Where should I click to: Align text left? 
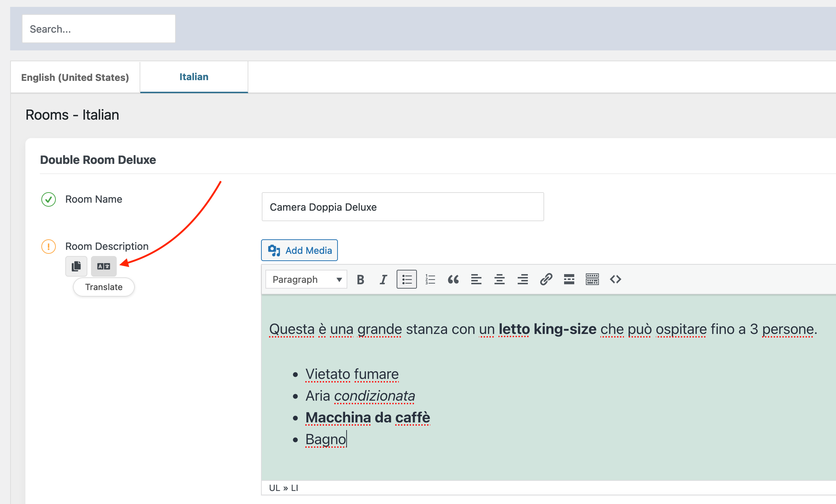pyautogui.click(x=476, y=280)
